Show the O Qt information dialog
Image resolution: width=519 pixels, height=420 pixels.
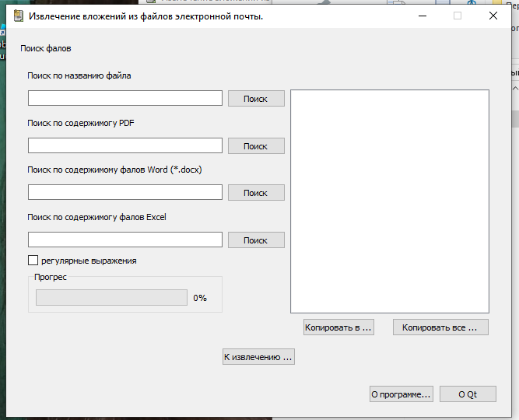(467, 394)
